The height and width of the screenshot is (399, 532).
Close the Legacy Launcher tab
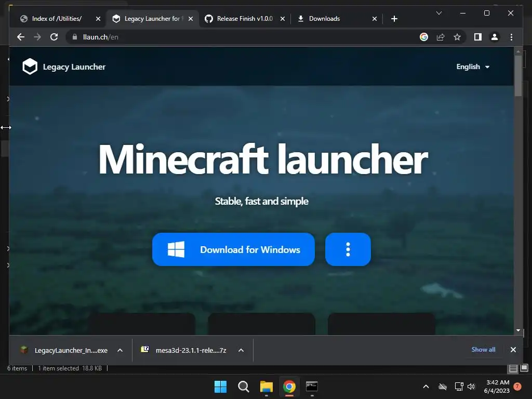(x=191, y=19)
